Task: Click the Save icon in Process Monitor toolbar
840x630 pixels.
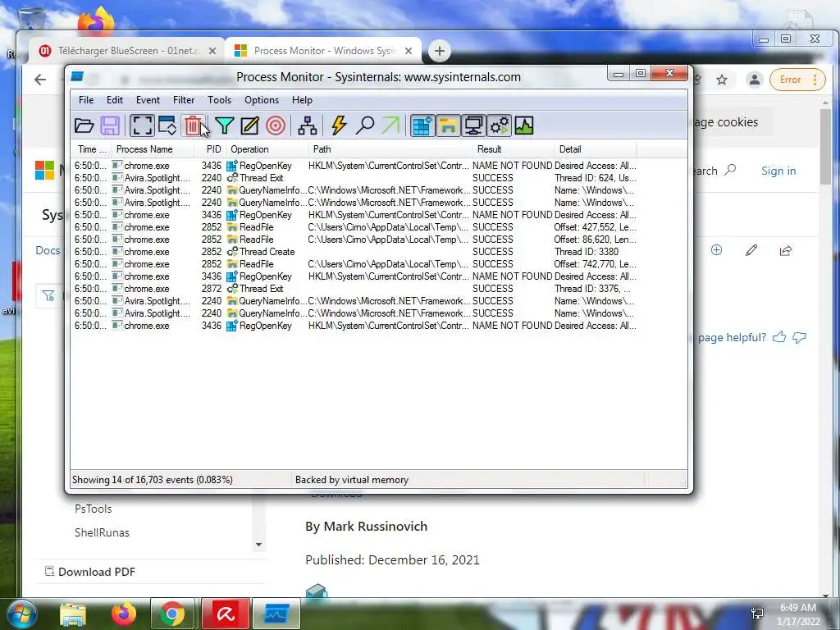Action: pos(110,126)
